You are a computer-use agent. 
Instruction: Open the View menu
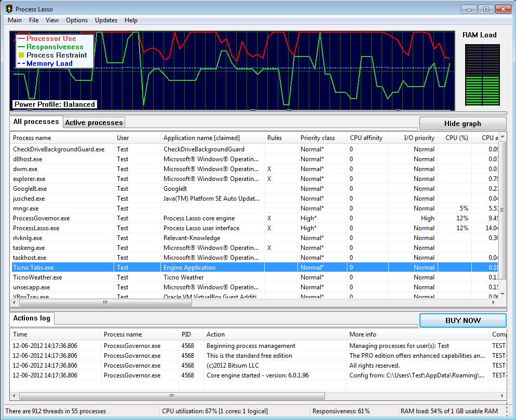click(x=52, y=20)
